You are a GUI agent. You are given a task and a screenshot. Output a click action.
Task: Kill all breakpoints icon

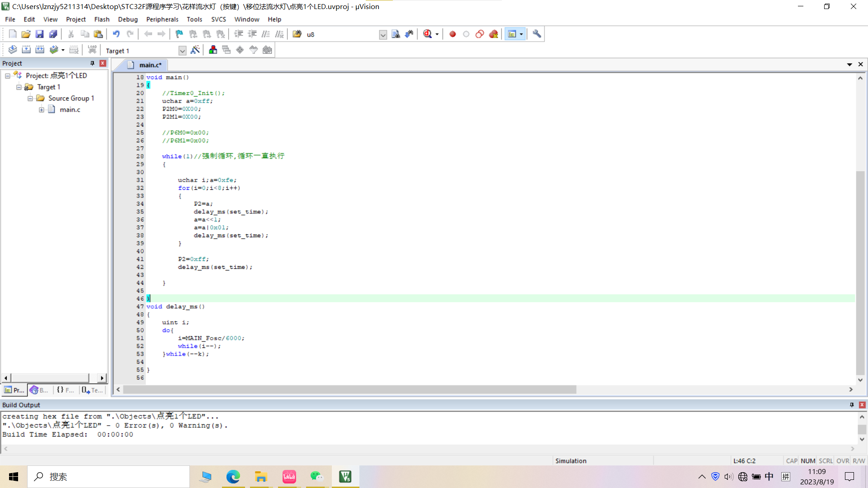493,34
